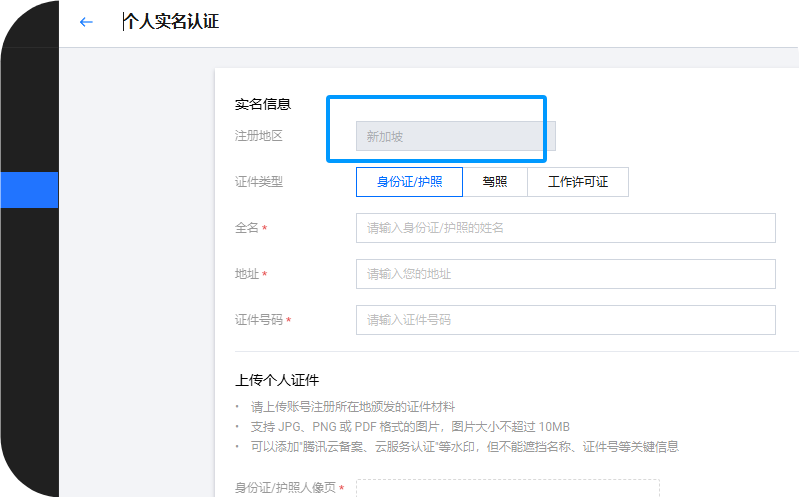Click the 实名信息 section heading
799x497 pixels.
pos(263,104)
